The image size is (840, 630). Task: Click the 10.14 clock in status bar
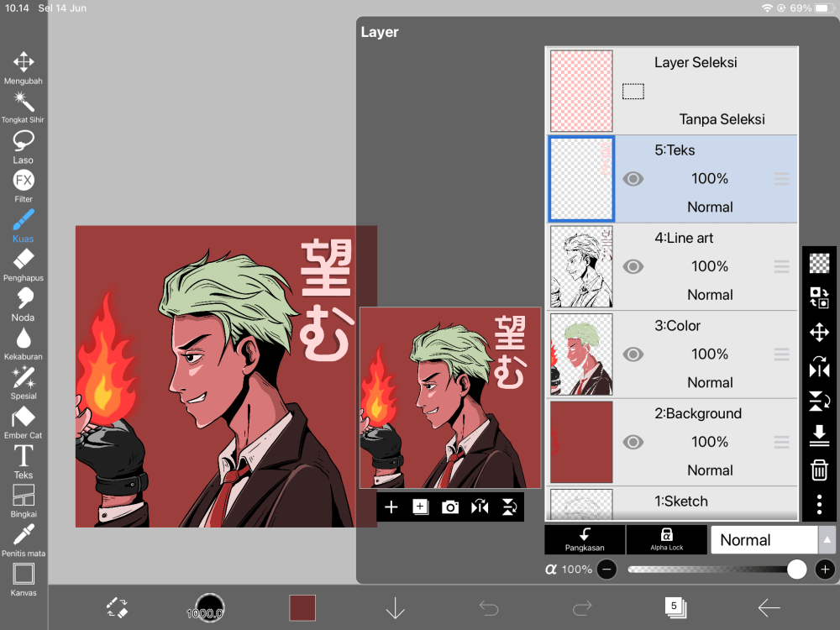(x=17, y=8)
